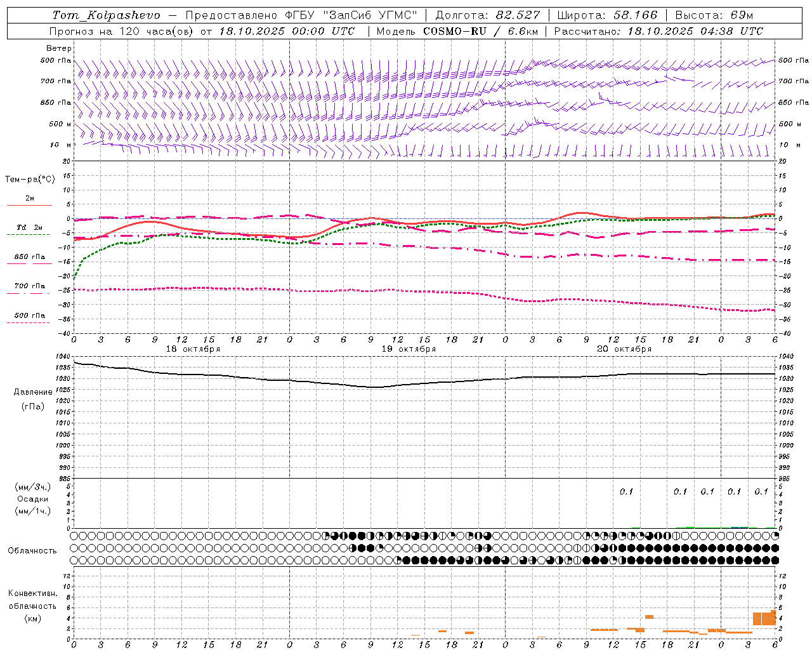812x650 pixels.
Task: Click the model name COSMO-RU
Action: (x=455, y=31)
